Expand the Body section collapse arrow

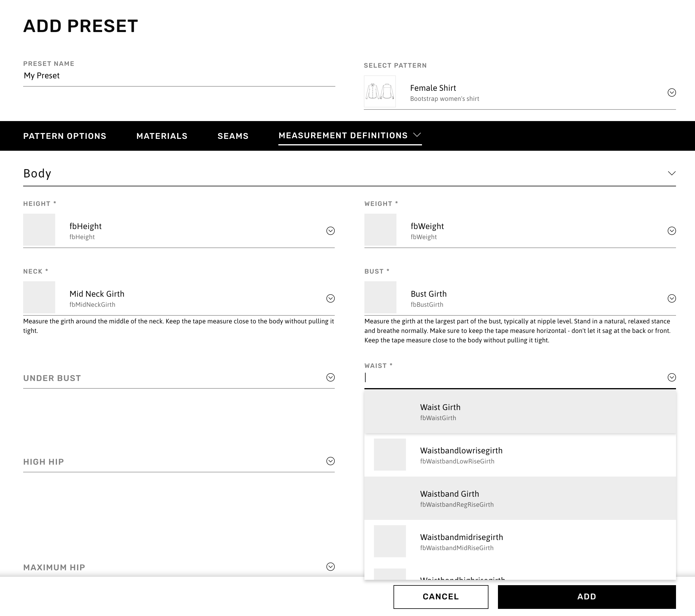pos(671,173)
